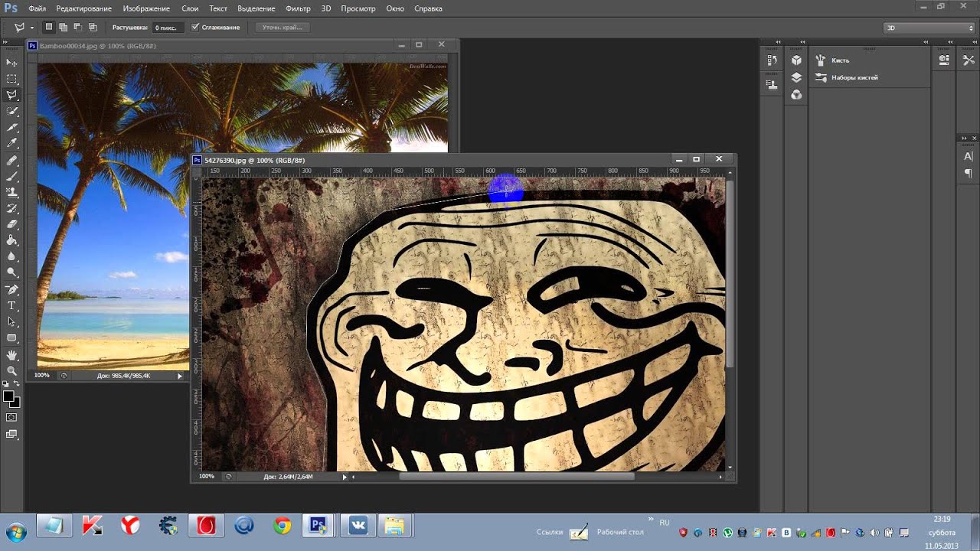Open the Channels panel icon
Screen dimensions: 980x551
pyautogui.click(x=796, y=95)
